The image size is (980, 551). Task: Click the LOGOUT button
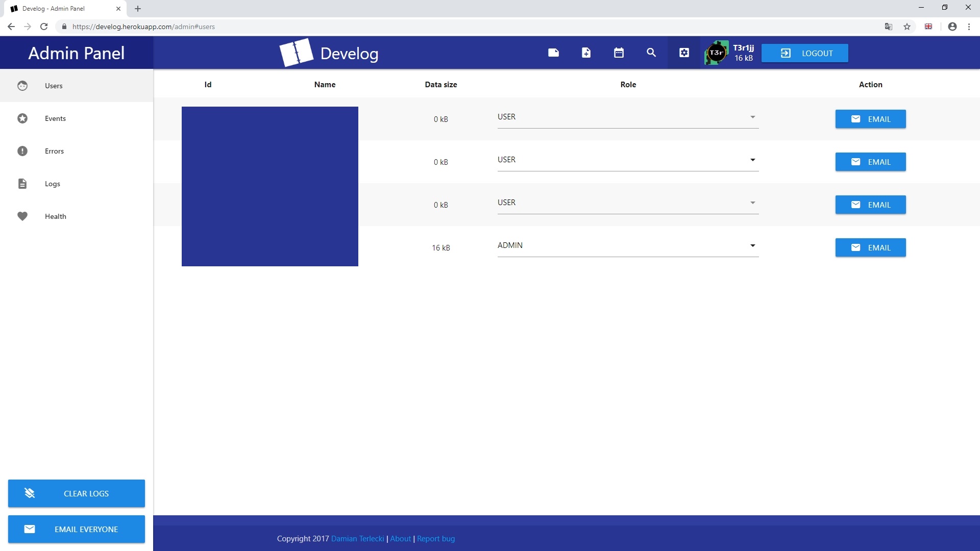pyautogui.click(x=805, y=53)
